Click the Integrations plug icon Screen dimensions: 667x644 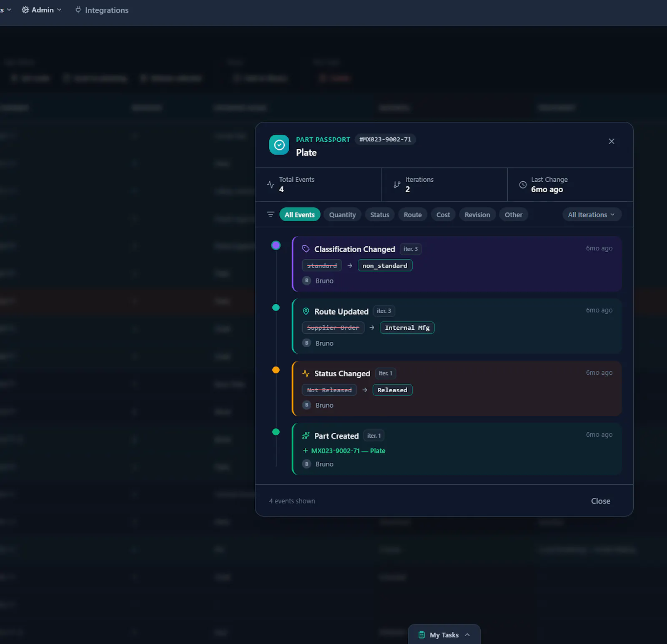[78, 10]
